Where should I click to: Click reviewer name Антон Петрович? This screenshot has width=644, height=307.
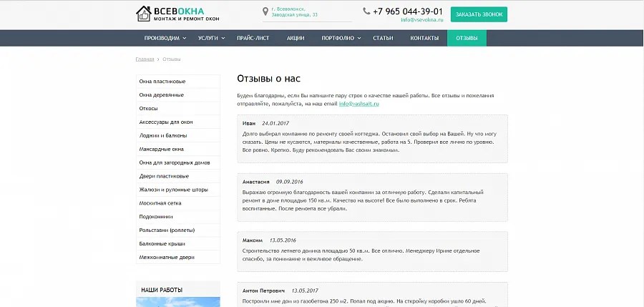[x=263, y=291]
